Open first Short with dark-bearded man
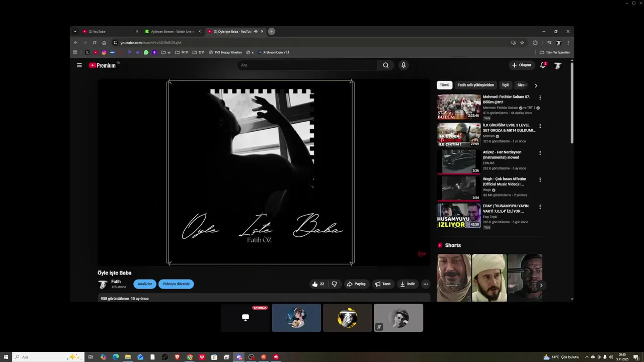Screen dimensions: 644x362 (x=454, y=278)
